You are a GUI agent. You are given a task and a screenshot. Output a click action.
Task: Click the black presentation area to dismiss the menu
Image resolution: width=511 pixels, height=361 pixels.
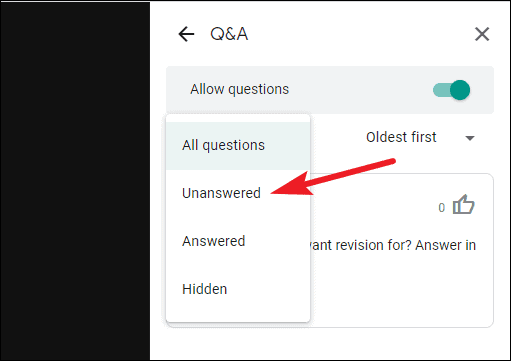point(75,181)
